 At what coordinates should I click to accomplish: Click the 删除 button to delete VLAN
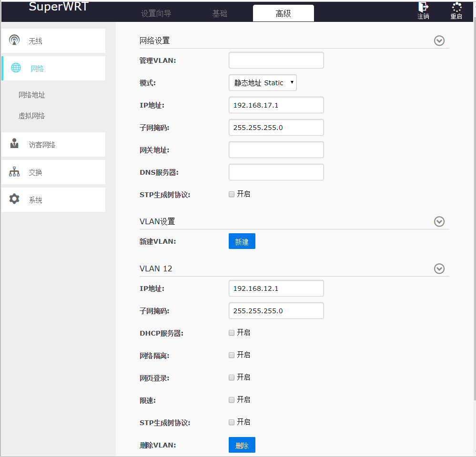coord(242,445)
